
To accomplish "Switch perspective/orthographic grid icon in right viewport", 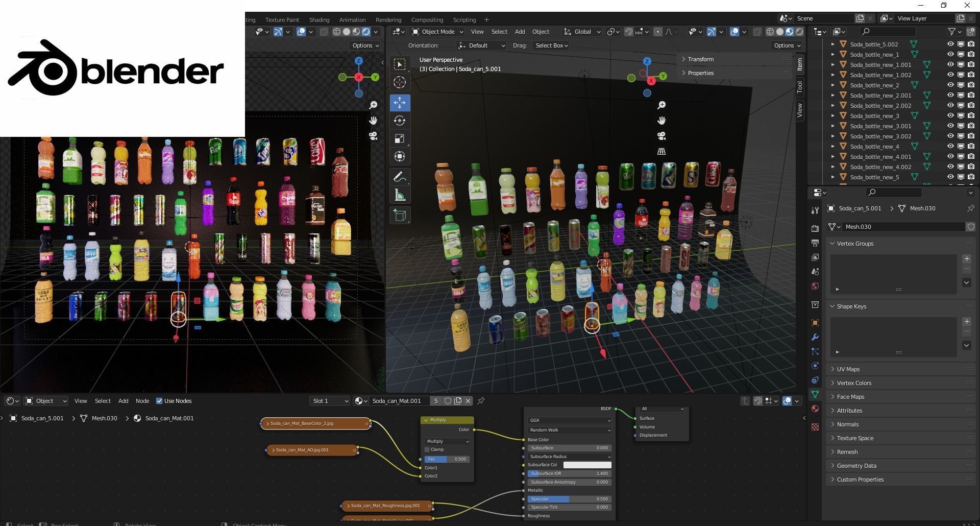I will [x=661, y=151].
